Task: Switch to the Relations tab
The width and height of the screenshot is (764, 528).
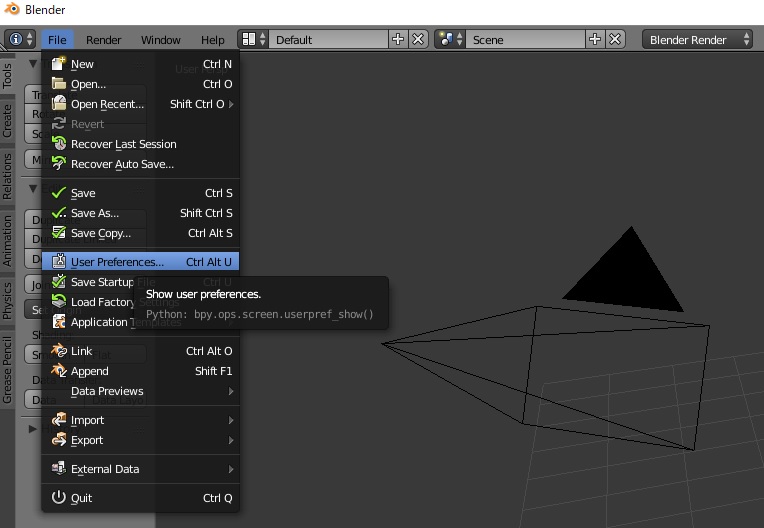Action: [x=7, y=176]
